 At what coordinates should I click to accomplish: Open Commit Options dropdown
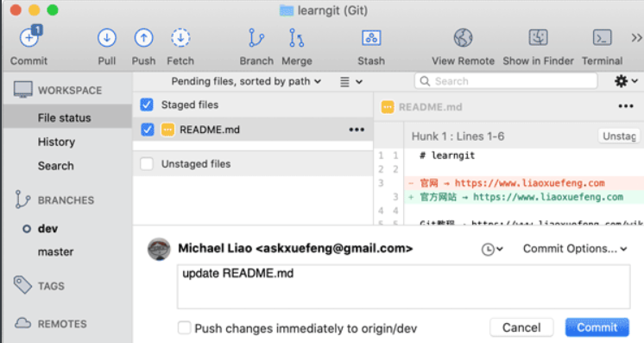click(575, 249)
